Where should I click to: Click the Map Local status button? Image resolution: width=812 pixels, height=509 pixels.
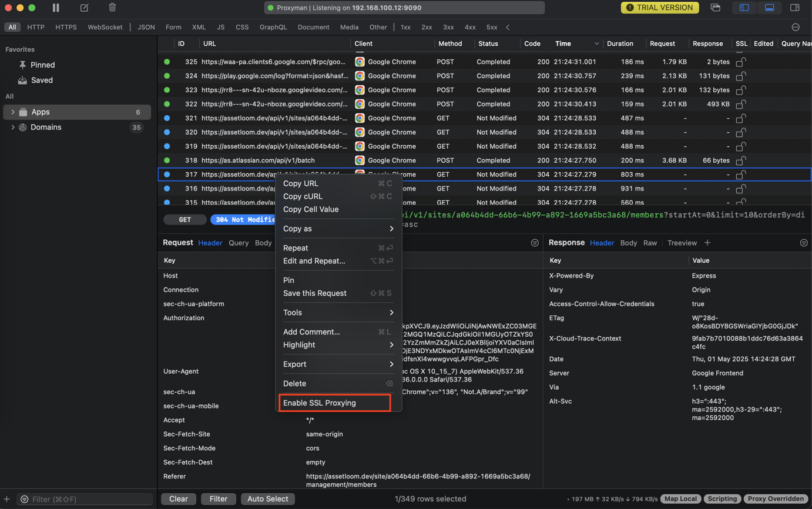pyautogui.click(x=680, y=499)
